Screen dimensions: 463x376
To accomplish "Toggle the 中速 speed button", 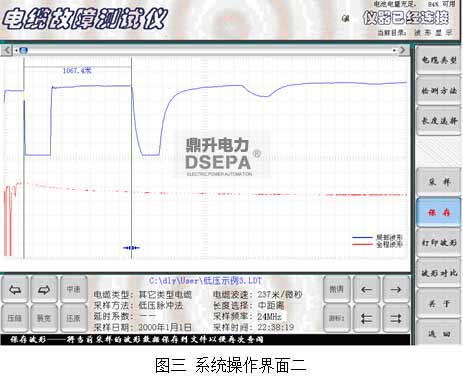I will (73, 290).
